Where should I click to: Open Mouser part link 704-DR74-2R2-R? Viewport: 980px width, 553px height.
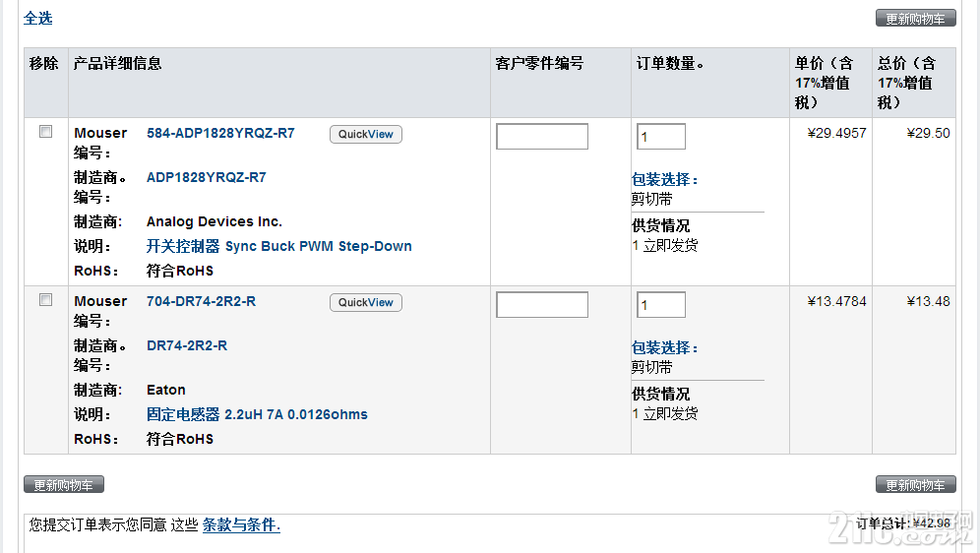[x=202, y=301]
